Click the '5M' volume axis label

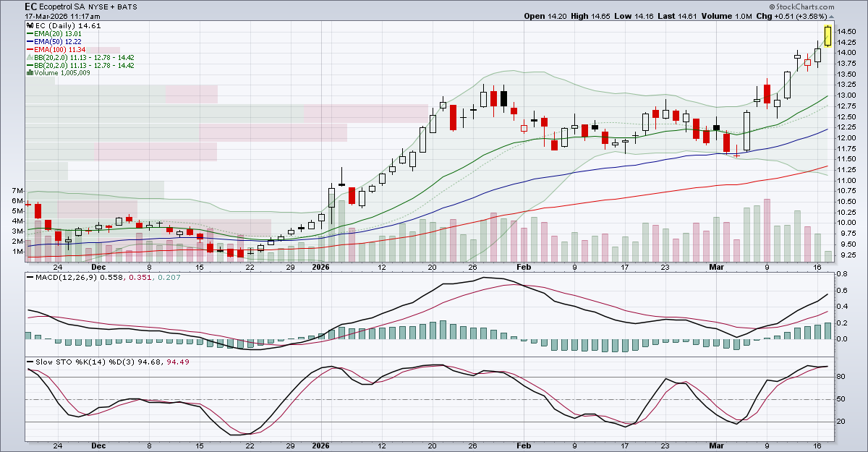coord(17,210)
